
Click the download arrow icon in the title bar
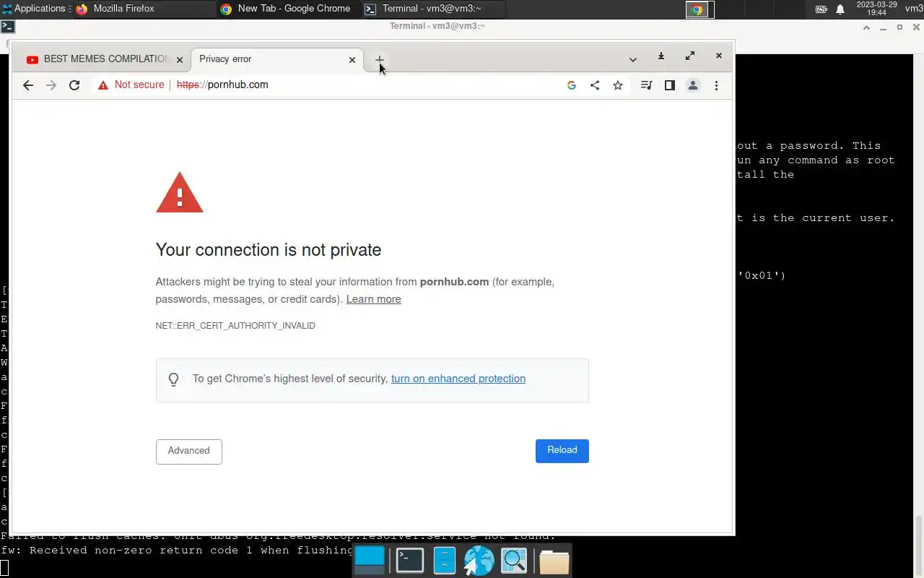click(x=661, y=56)
